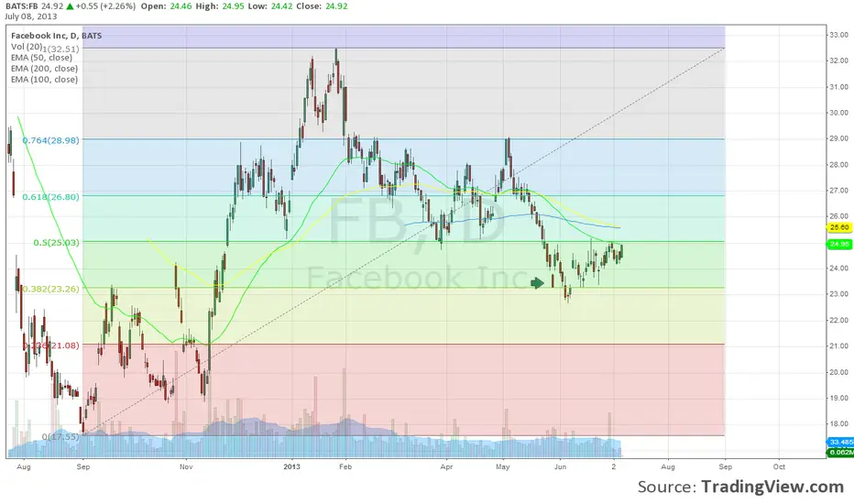Click the Open: 24.46 value

[166, 6]
